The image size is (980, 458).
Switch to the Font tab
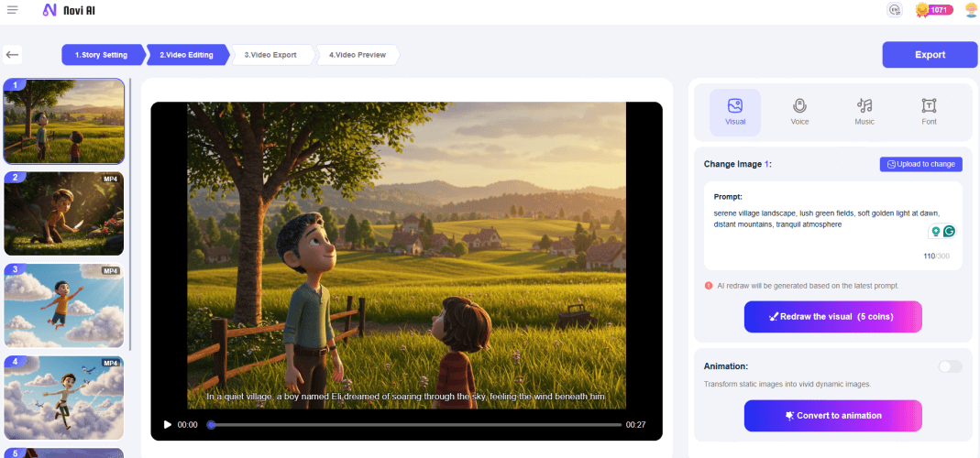[x=929, y=113]
